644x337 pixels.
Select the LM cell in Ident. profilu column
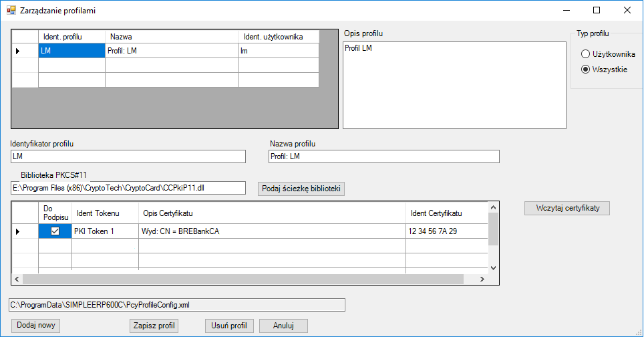(72, 51)
